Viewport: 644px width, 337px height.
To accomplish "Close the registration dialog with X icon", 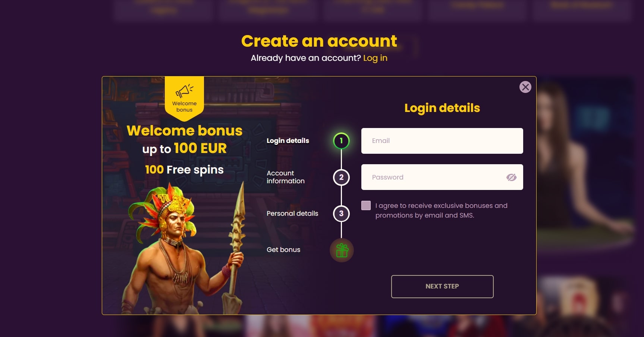I will 525,87.
